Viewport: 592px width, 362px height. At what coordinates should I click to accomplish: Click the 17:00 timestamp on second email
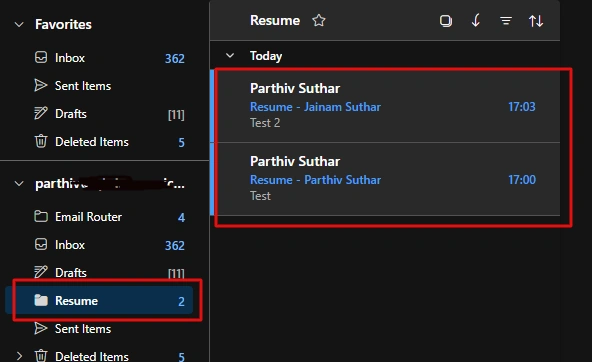[x=522, y=180]
